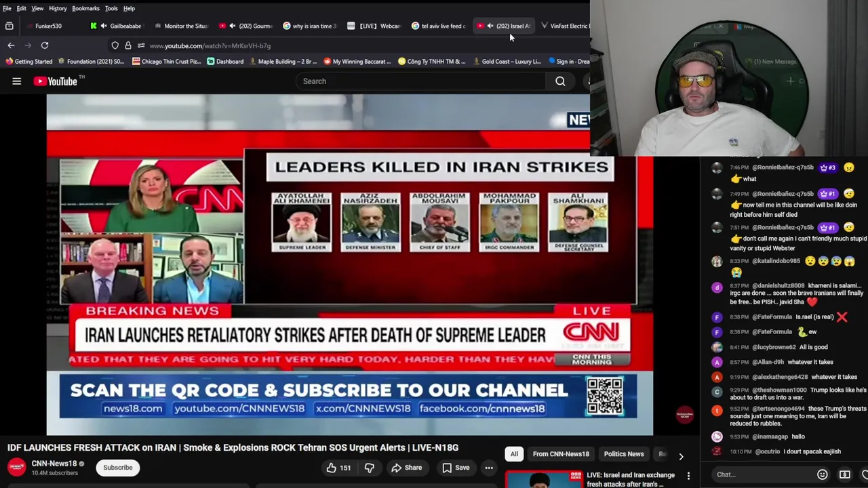Open the Maple Building bookmark

pyautogui.click(x=283, y=62)
